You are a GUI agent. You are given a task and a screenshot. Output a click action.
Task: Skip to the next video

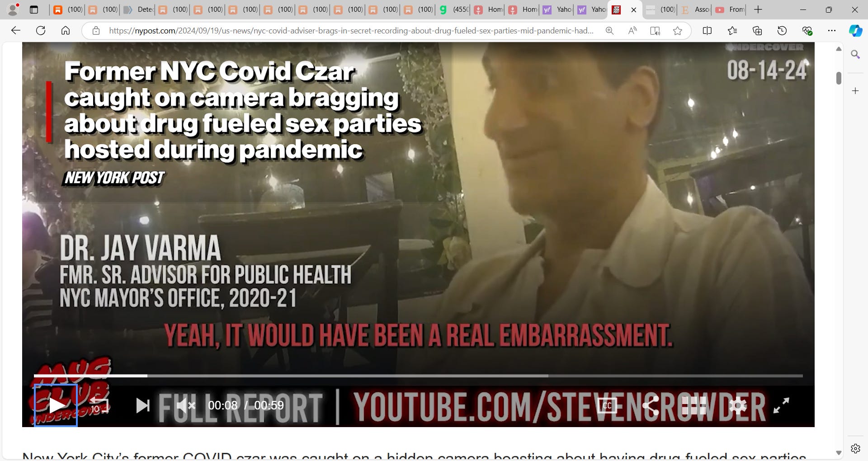tap(143, 405)
